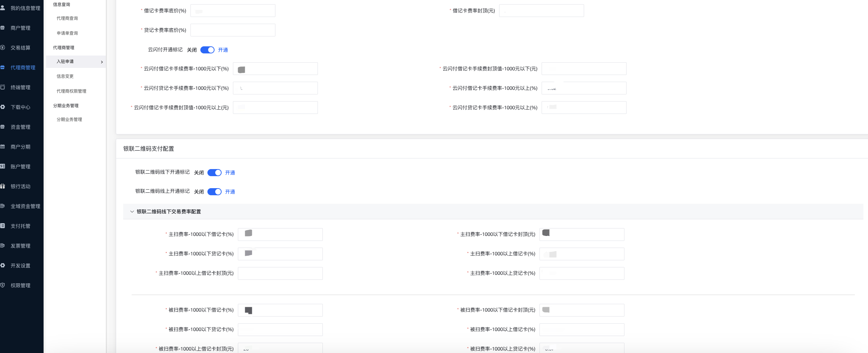The height and width of the screenshot is (353, 868).
Task: Click 云闪付借记卡手续费封顶值-1000元以下(元) input
Action: click(x=584, y=69)
